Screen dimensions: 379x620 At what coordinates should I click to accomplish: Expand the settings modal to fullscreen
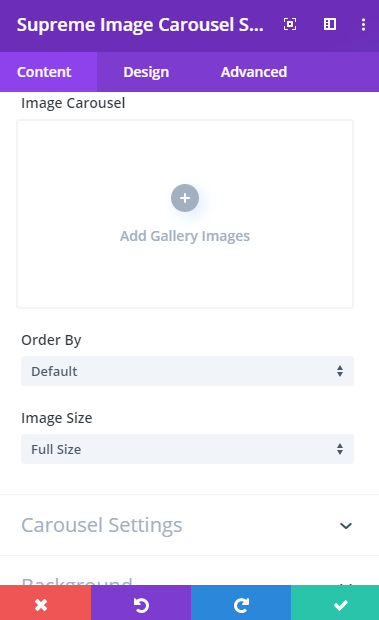pos(290,25)
